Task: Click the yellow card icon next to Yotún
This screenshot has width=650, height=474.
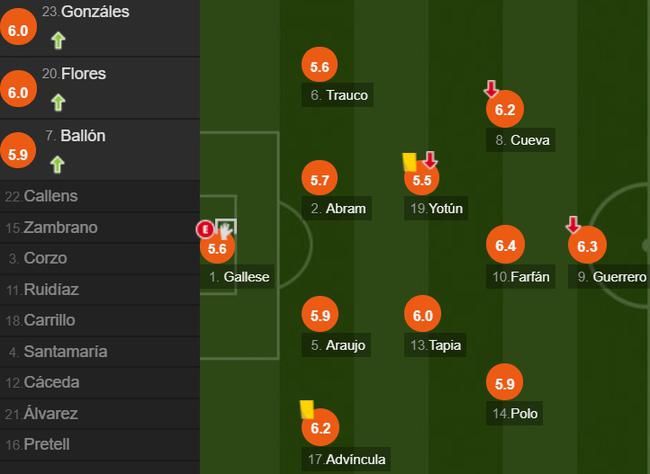Action: point(409,162)
